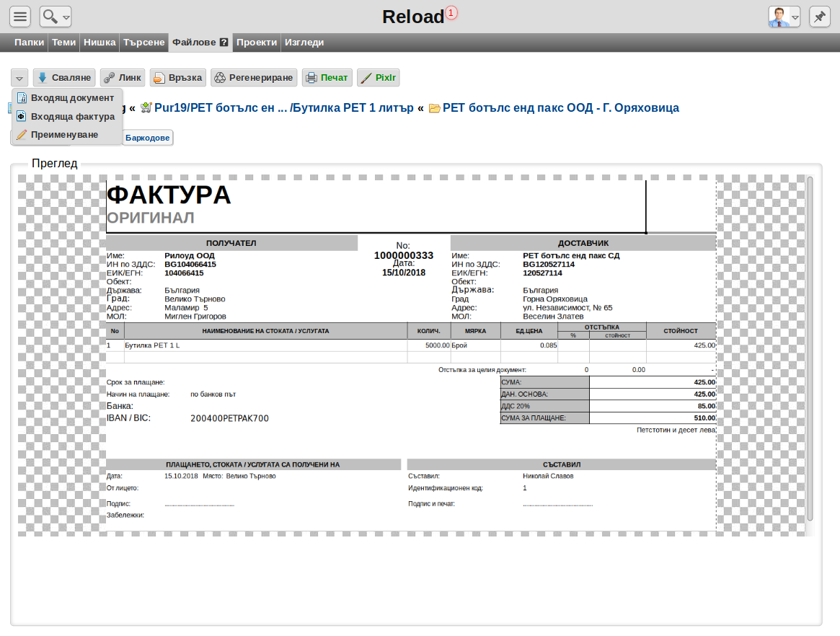
Task: Switch to the Баркодове tab
Action: pos(147,138)
